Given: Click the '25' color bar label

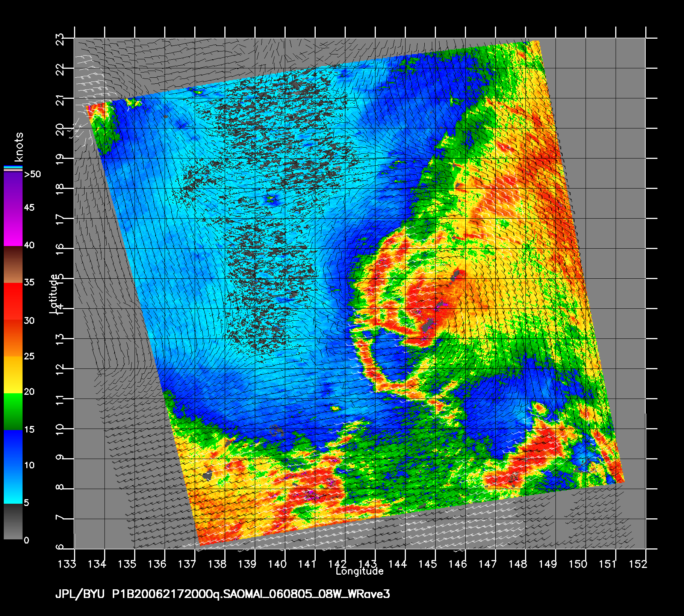Looking at the screenshot, I should tap(29, 356).
